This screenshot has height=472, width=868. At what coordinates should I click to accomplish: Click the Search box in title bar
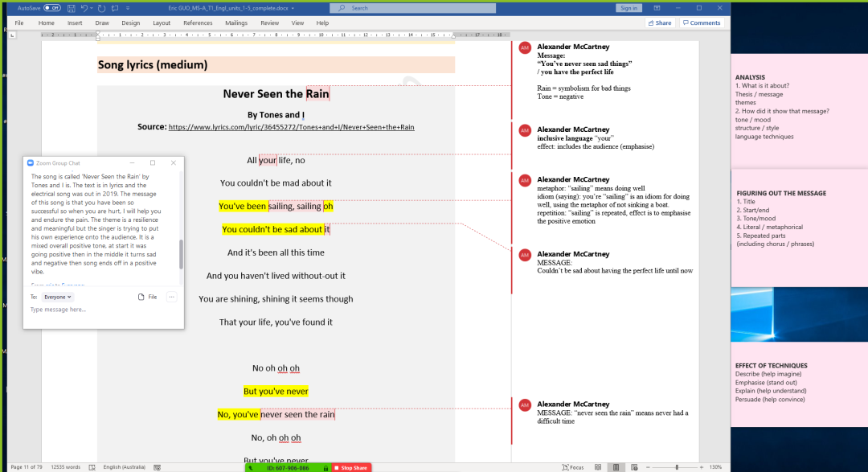click(x=412, y=8)
